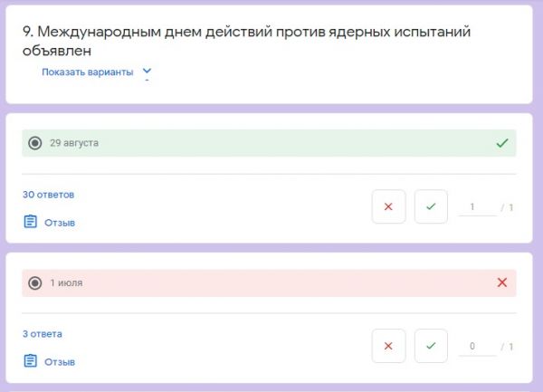Viewport: 543px width, 392px height.
Task: Click the '1 июля' answer text
Action: click(66, 283)
